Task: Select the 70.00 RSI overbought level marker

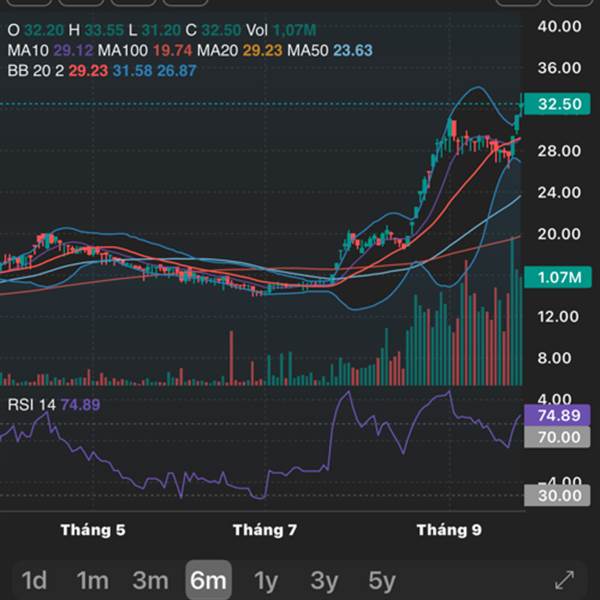Action: [555, 437]
